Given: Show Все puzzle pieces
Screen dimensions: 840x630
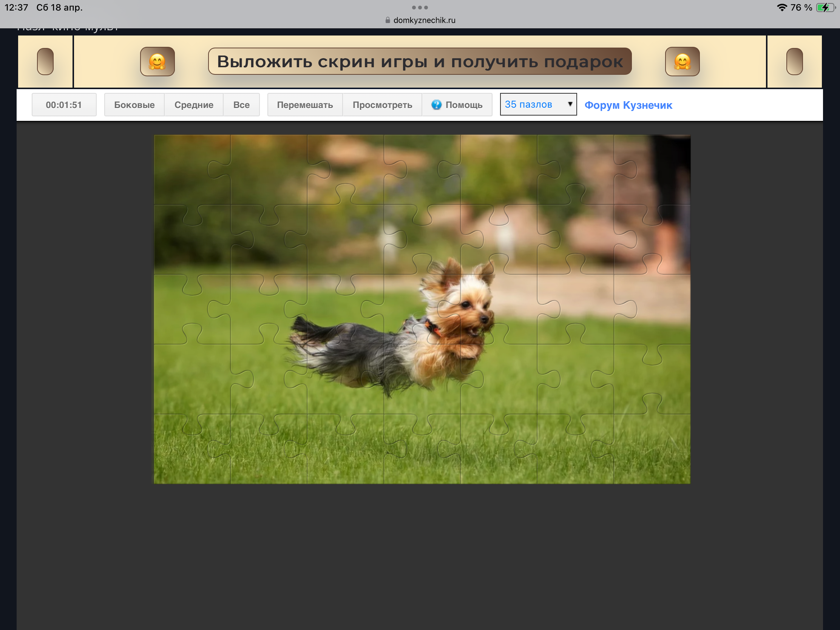Looking at the screenshot, I should point(241,105).
